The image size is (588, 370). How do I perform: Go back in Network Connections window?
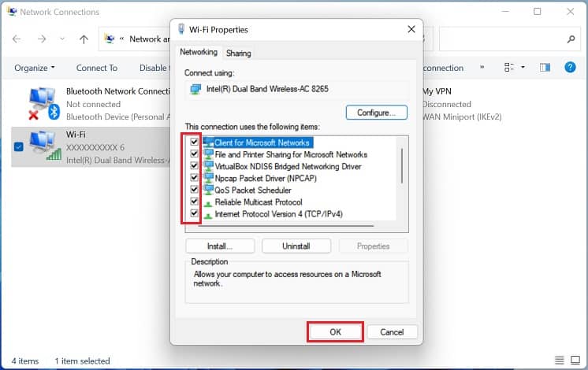pos(17,39)
